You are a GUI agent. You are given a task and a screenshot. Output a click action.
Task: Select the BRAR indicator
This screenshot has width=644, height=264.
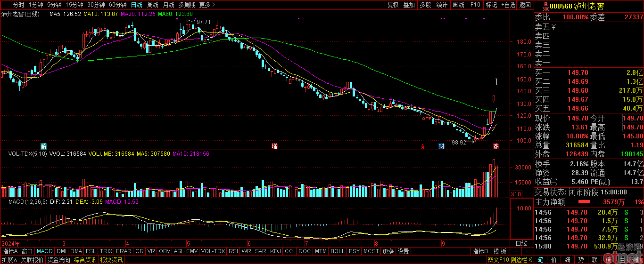click(124, 251)
